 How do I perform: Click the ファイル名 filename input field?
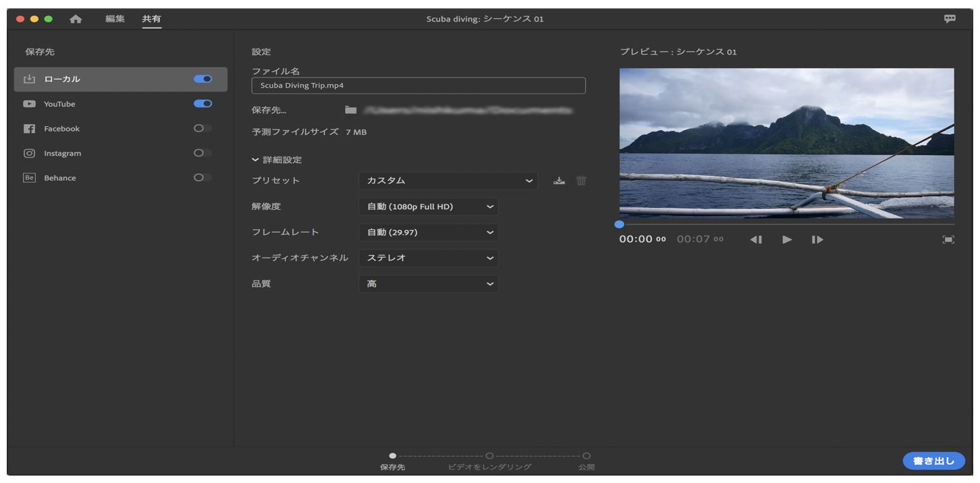418,86
